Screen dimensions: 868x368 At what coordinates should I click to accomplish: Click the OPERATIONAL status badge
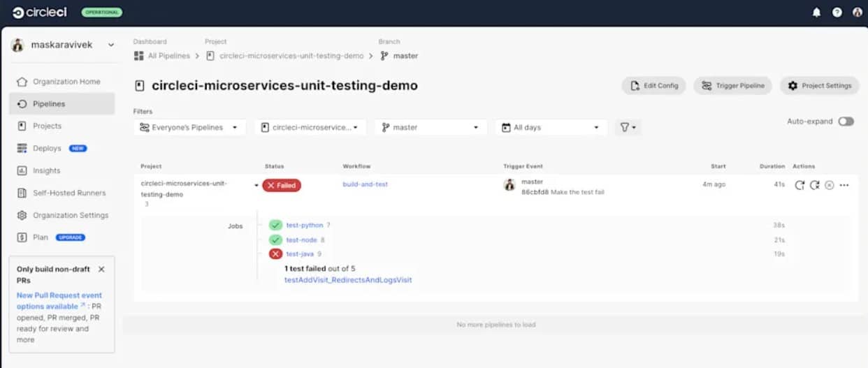pos(102,13)
